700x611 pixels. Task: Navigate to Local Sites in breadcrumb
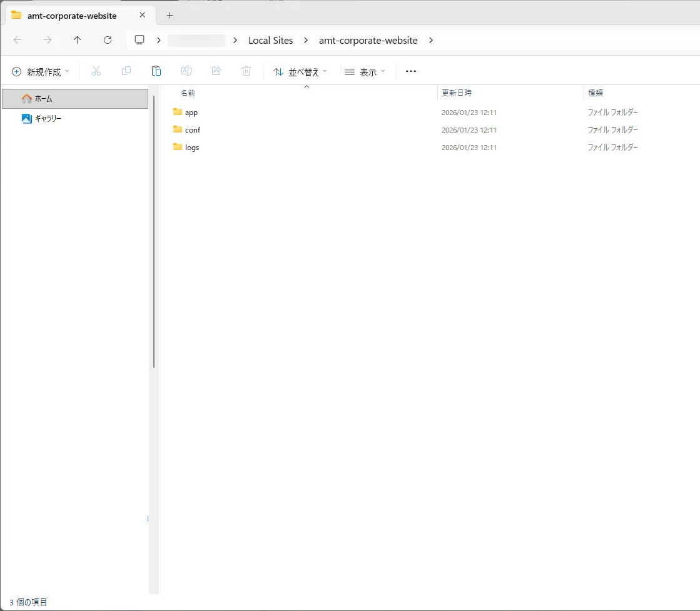(270, 40)
